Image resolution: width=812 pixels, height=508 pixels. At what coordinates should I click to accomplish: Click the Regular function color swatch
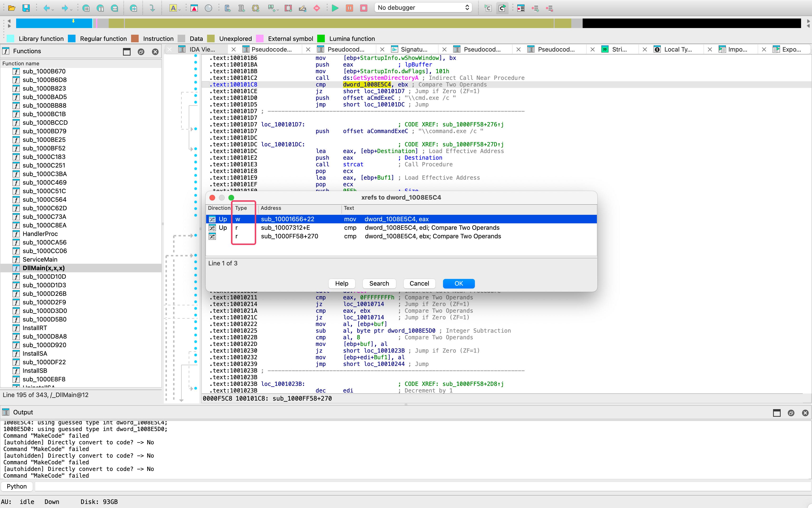pyautogui.click(x=71, y=38)
